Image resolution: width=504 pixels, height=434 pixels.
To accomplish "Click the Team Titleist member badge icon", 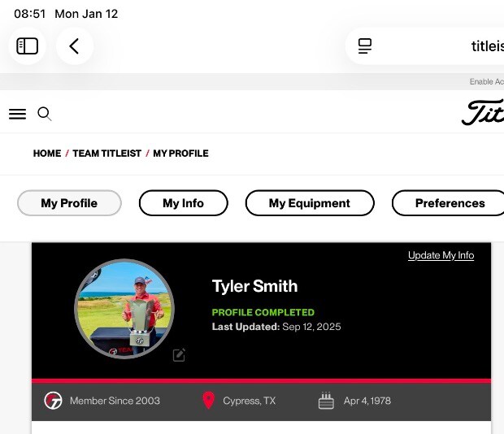I will (x=54, y=401).
